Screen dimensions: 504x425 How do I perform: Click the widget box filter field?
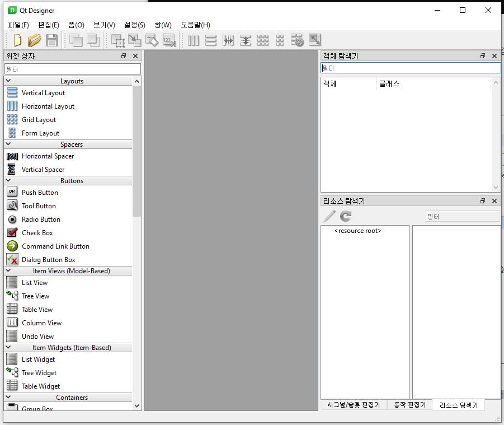(73, 69)
